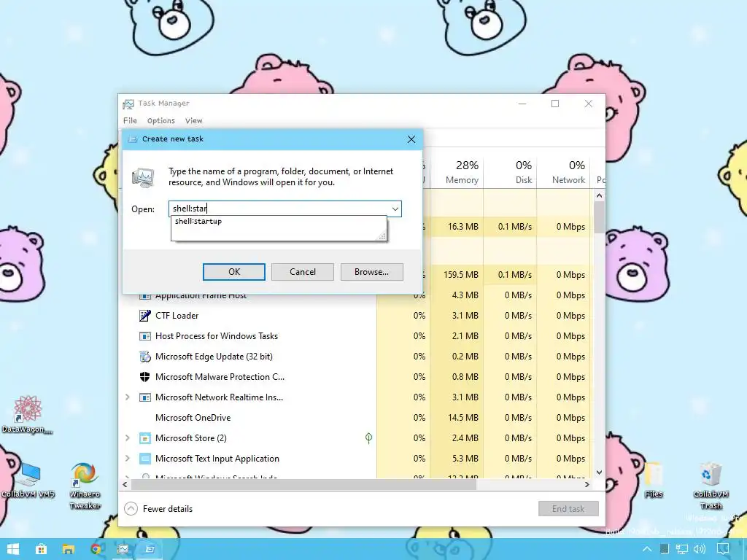The height and width of the screenshot is (560, 747).
Task: Select the CTF Loader process row
Action: pyautogui.click(x=355, y=315)
